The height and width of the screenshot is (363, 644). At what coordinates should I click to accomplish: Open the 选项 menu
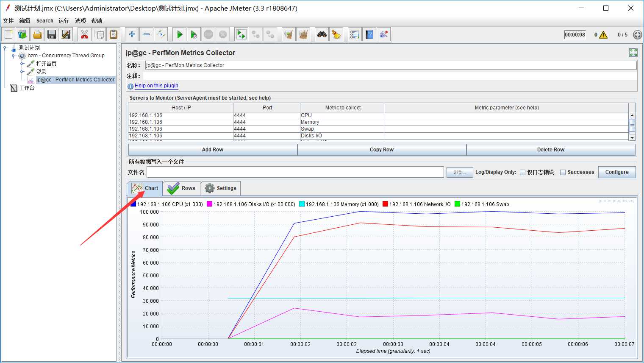coord(80,21)
